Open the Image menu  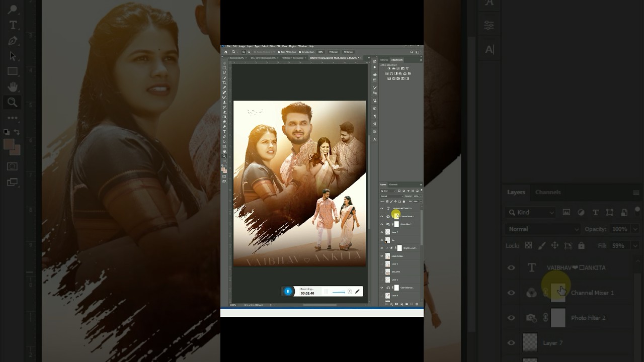pyautogui.click(x=242, y=46)
